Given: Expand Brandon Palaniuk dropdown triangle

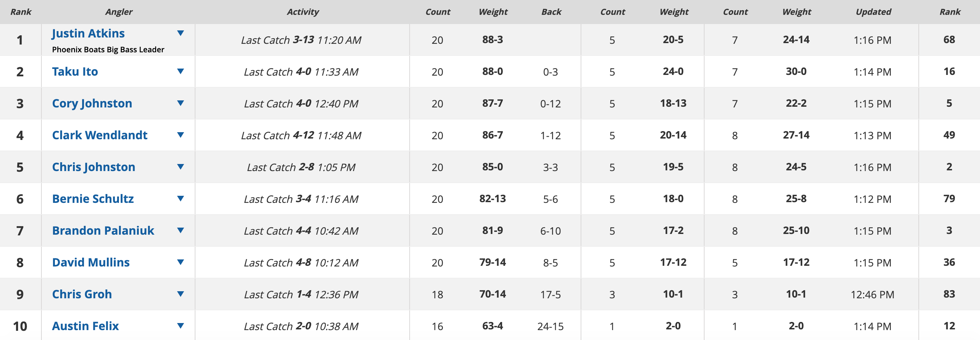Looking at the screenshot, I should pos(181,230).
